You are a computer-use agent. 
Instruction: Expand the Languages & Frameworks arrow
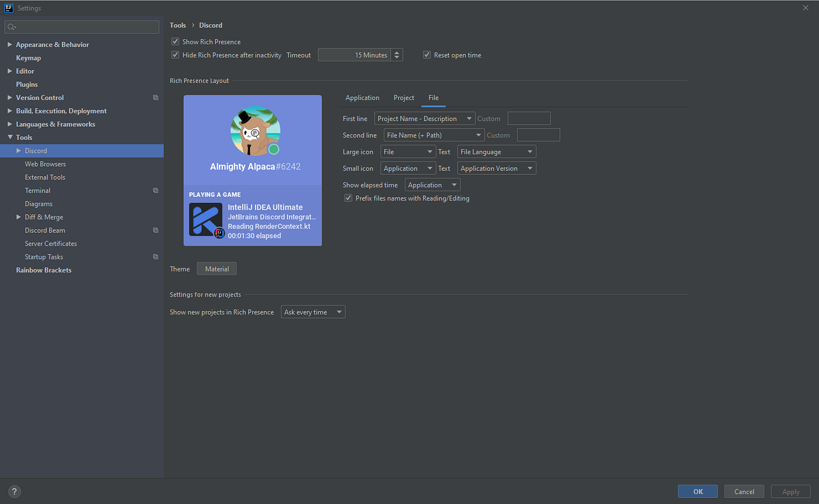pyautogui.click(x=9, y=124)
